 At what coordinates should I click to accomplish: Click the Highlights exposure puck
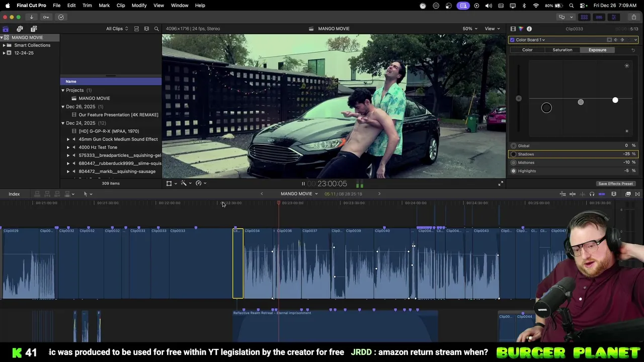point(615,101)
